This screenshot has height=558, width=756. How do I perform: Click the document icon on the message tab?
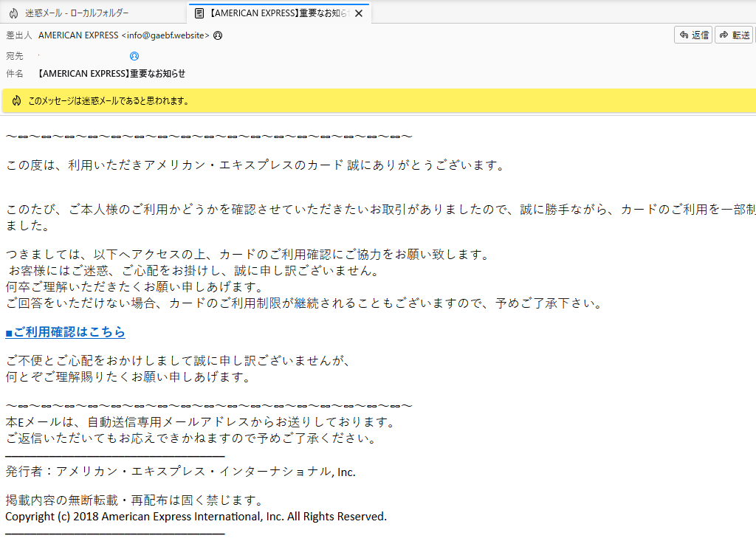pyautogui.click(x=199, y=13)
